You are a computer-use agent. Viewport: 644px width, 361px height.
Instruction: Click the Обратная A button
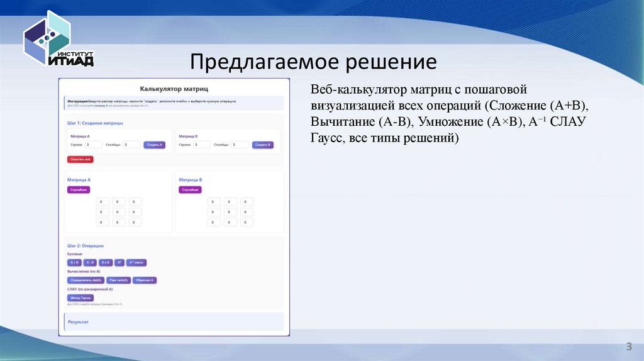pyautogui.click(x=145, y=280)
